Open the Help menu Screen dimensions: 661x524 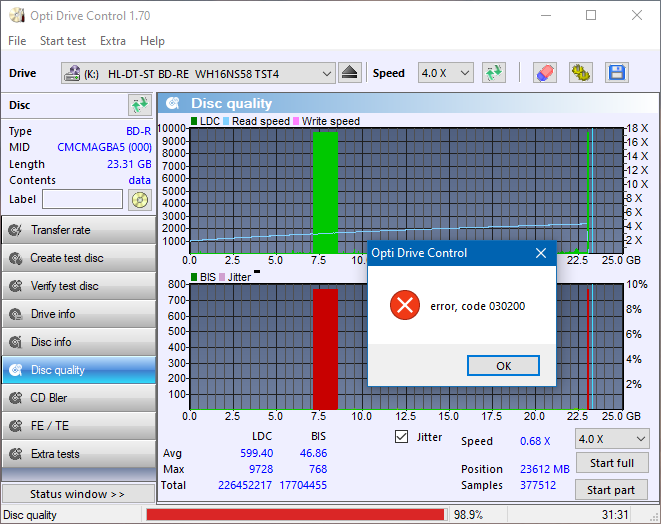[x=152, y=41]
